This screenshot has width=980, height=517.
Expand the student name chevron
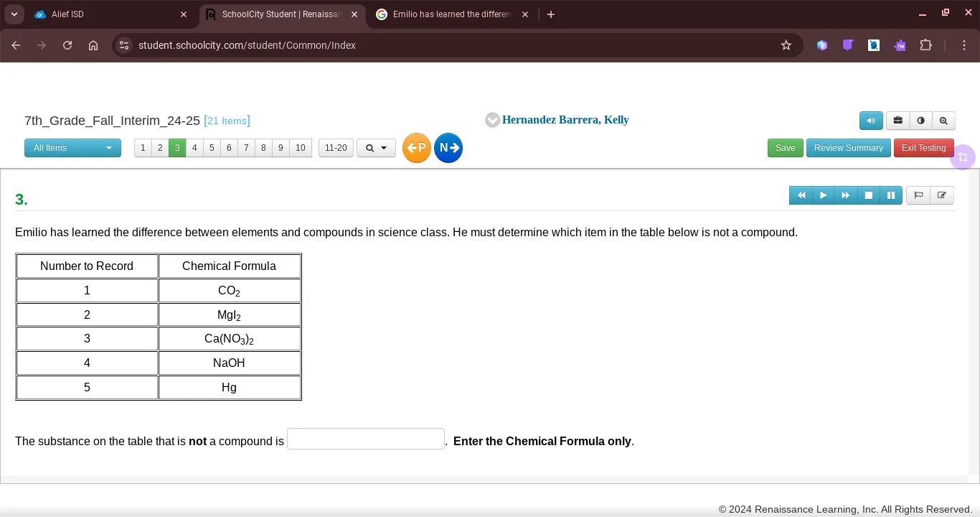(x=492, y=120)
